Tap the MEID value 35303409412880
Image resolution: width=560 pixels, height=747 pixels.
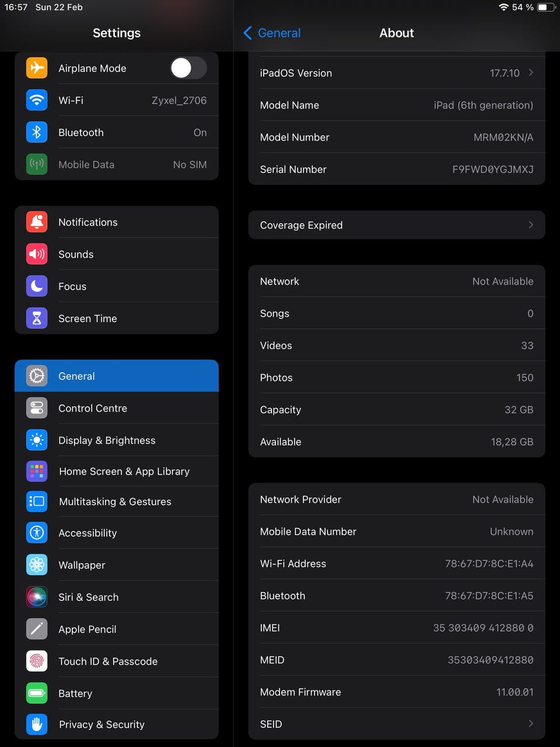pyautogui.click(x=491, y=659)
